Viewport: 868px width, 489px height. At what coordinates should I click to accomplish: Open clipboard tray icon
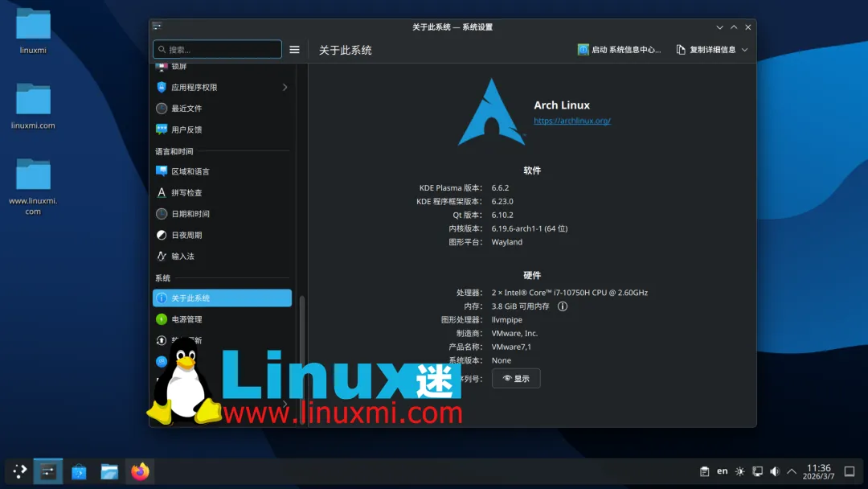704,471
